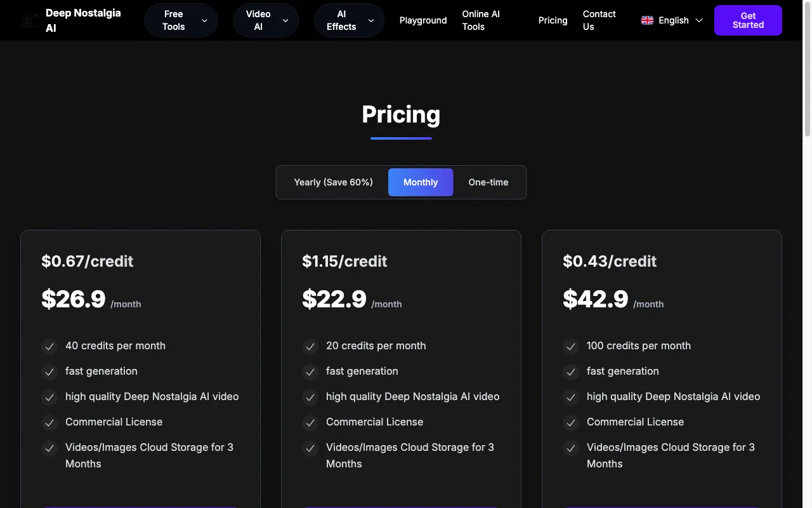Click the $26.9 monthly price

[x=74, y=298]
